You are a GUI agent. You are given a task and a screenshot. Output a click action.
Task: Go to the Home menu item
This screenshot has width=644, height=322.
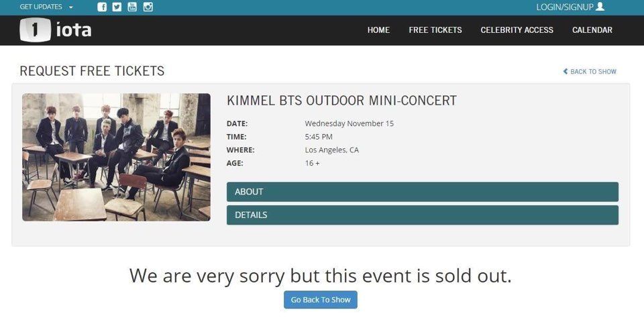click(378, 30)
